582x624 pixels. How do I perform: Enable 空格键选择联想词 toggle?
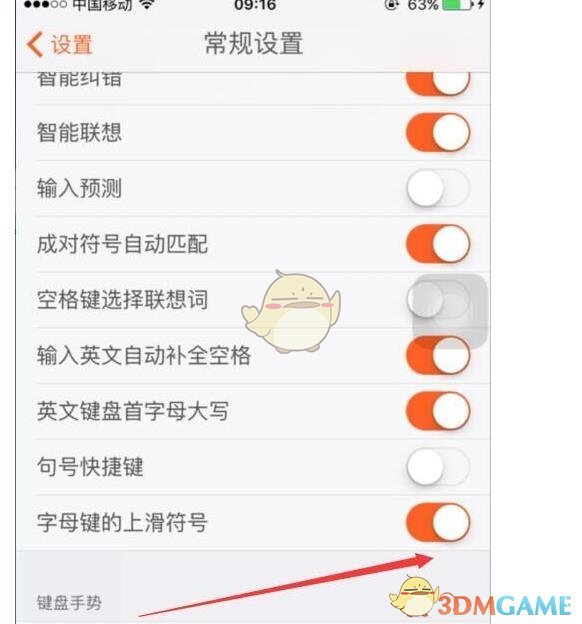click(x=438, y=299)
